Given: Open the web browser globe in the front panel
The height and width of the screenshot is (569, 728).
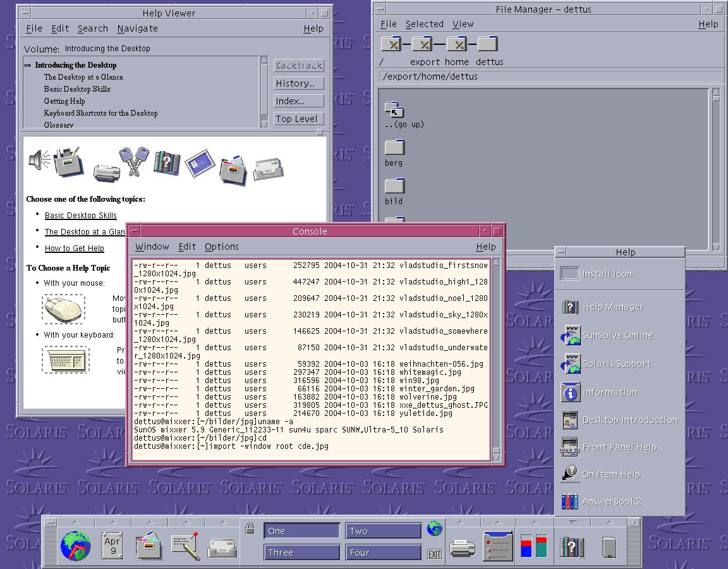Looking at the screenshot, I should (76, 546).
